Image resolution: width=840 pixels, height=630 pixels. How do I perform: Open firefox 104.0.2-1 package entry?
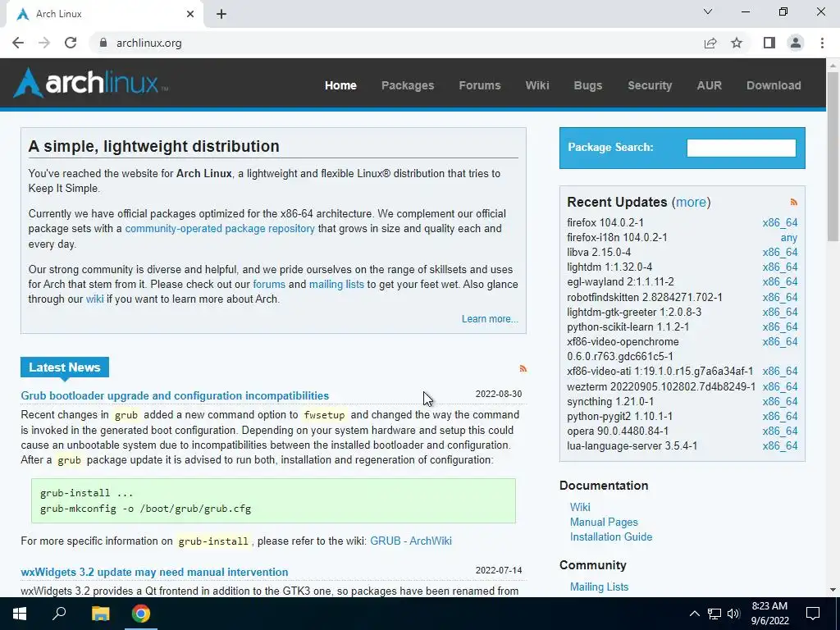tap(605, 222)
